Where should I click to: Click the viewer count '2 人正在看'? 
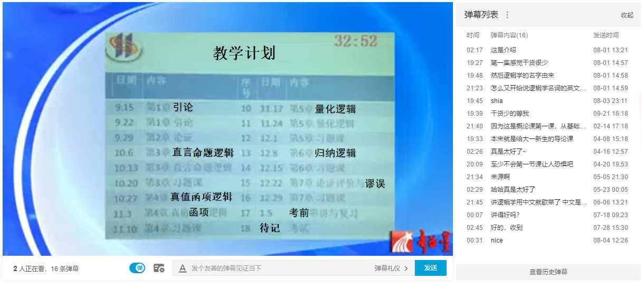(29, 269)
